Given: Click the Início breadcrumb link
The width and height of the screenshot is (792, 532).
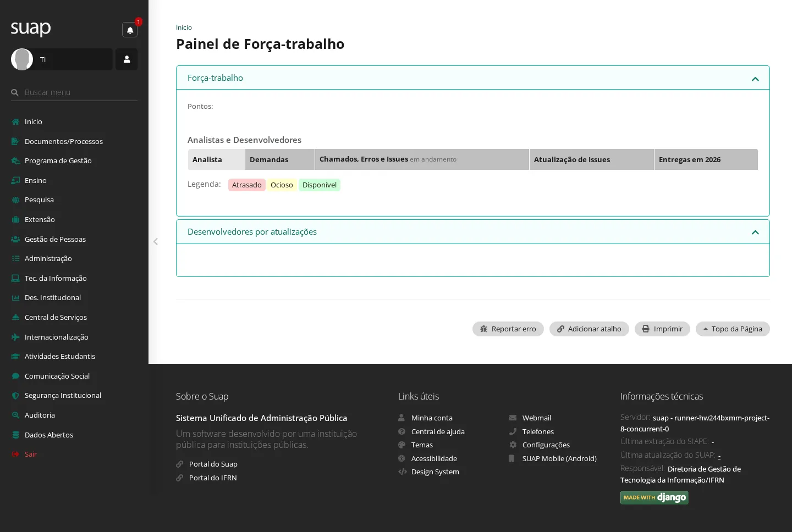Looking at the screenshot, I should [184, 27].
